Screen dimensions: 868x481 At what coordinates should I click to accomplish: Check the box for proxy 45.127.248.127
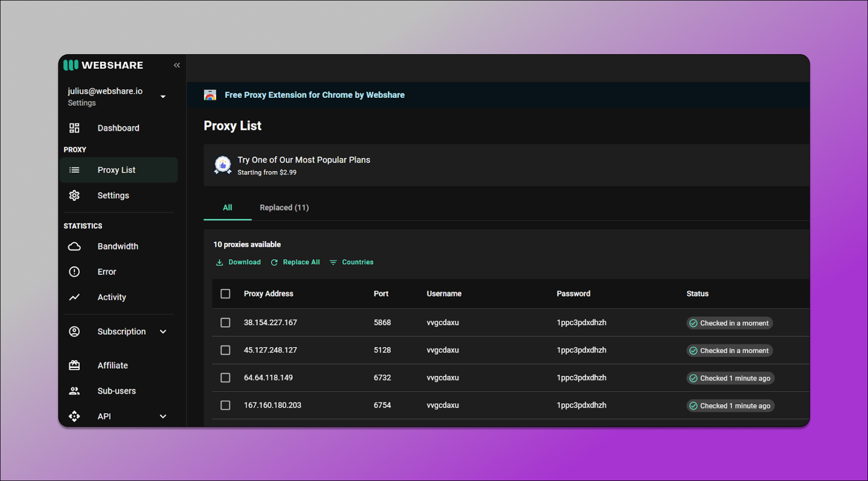[x=225, y=350]
